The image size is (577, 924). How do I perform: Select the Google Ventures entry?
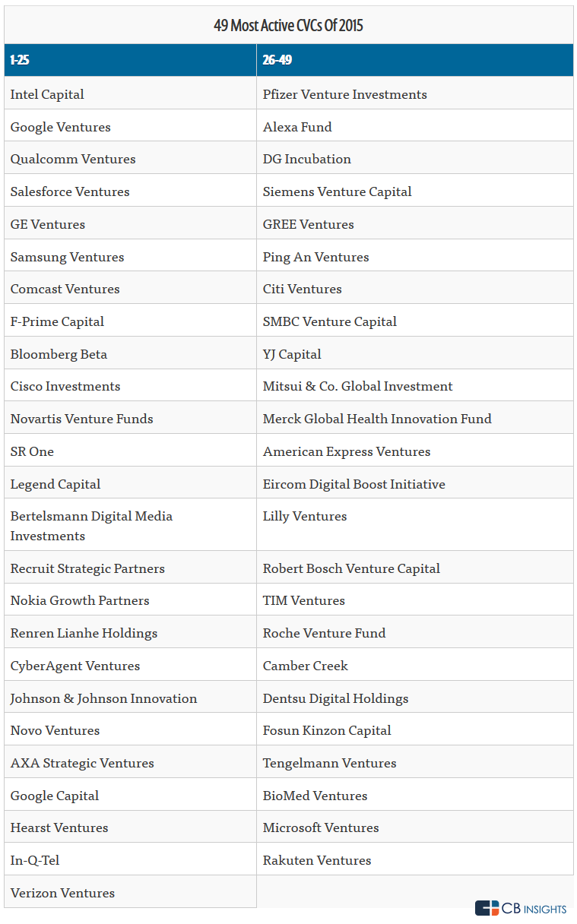click(x=61, y=127)
